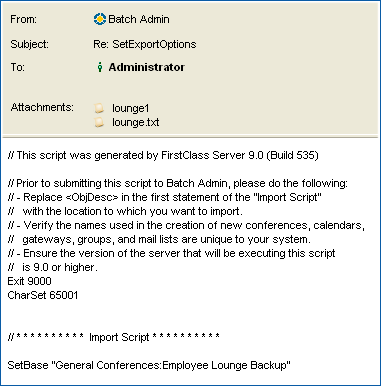Screen dimensions: 381x386
Task: Click the Attachments field label
Action: tap(42, 107)
